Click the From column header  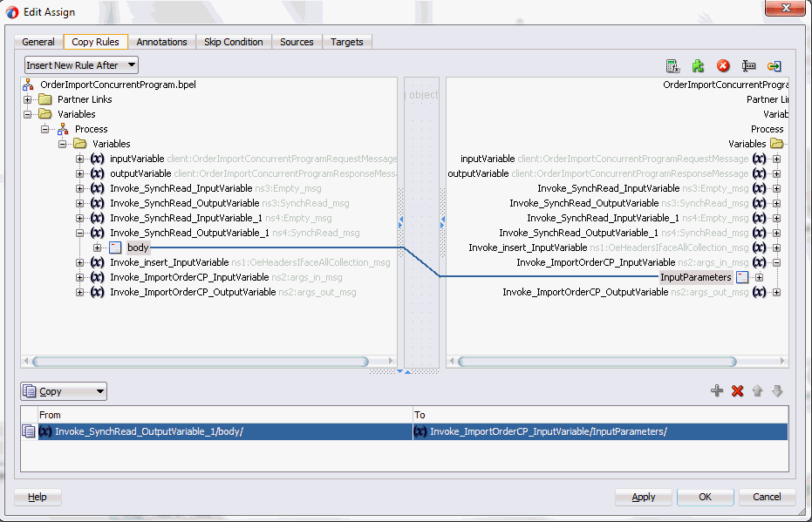tap(225, 415)
